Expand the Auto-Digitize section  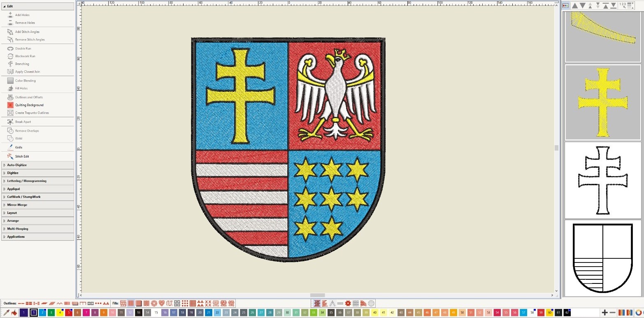click(x=17, y=165)
